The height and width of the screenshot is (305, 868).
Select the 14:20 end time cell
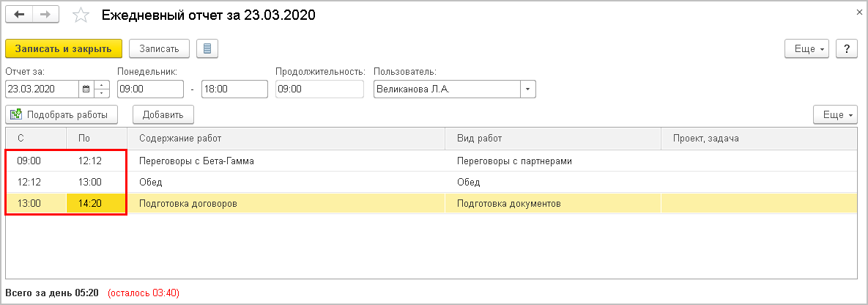coord(96,203)
